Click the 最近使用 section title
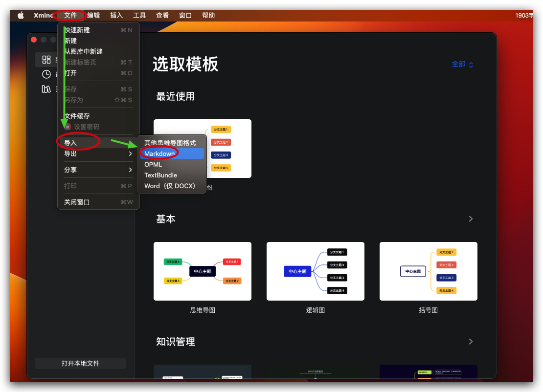The width and height of the screenshot is (543, 392). pos(176,96)
